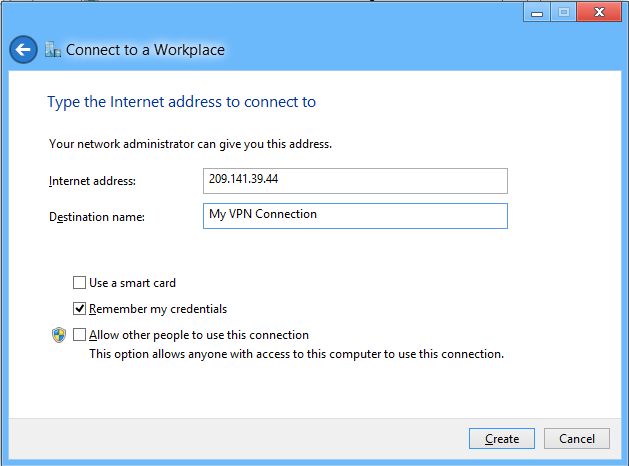This screenshot has height=466, width=629.
Task: Click the Destination name label
Action: coord(97,217)
